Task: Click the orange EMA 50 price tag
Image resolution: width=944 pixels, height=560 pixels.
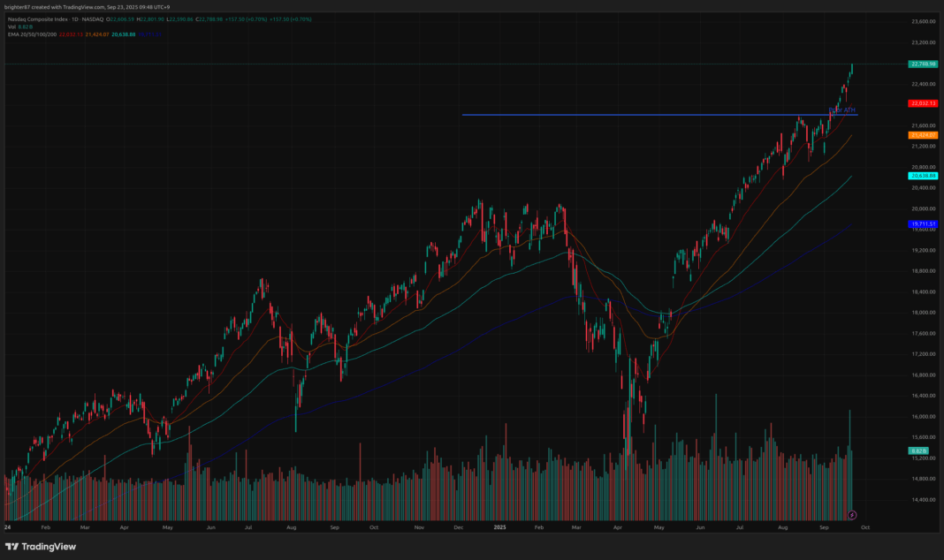Action: point(922,135)
